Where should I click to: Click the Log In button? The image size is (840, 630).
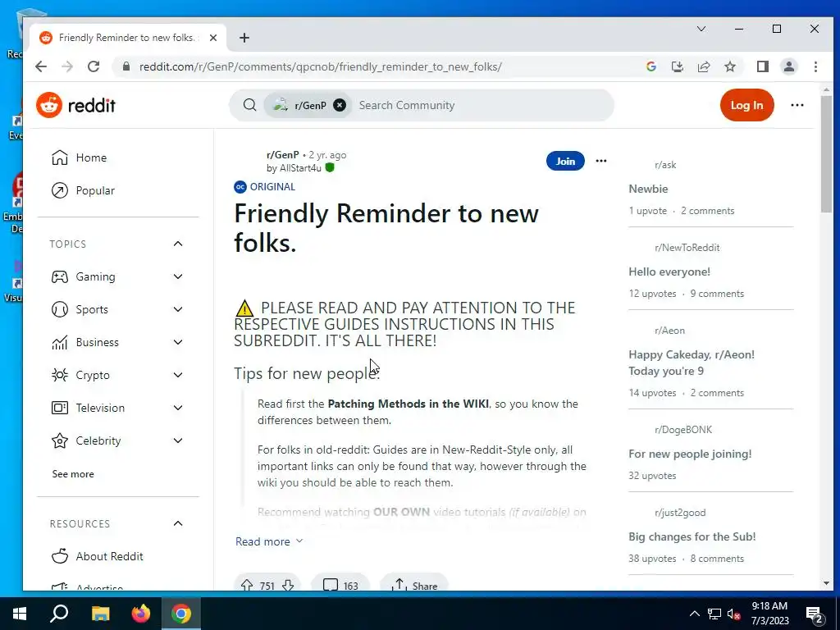pos(746,105)
